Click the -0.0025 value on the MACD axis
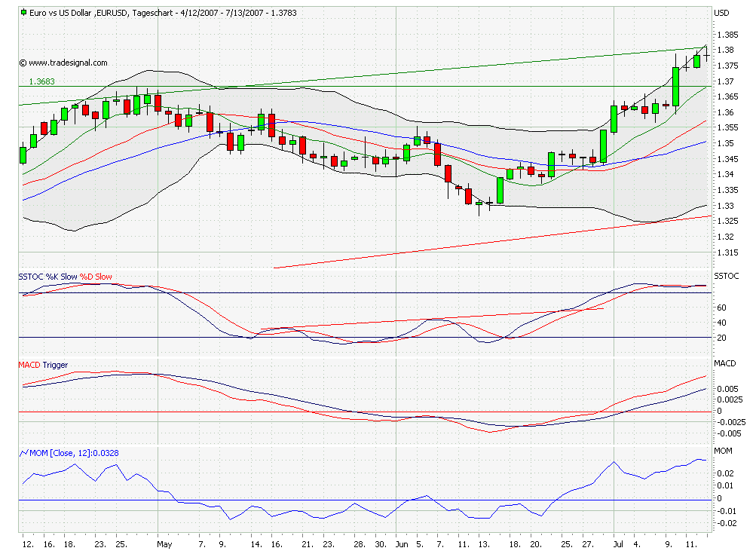Screen dimensions: 756x557 pos(731,422)
